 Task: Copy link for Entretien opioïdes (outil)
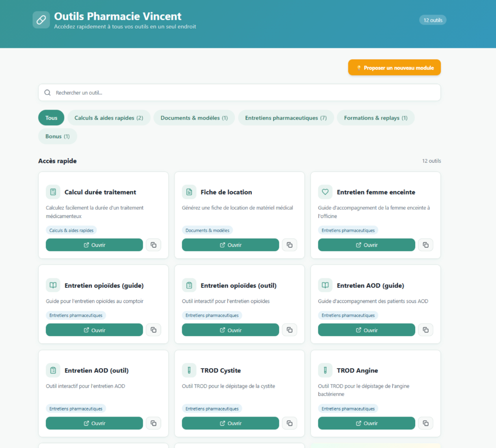289,330
